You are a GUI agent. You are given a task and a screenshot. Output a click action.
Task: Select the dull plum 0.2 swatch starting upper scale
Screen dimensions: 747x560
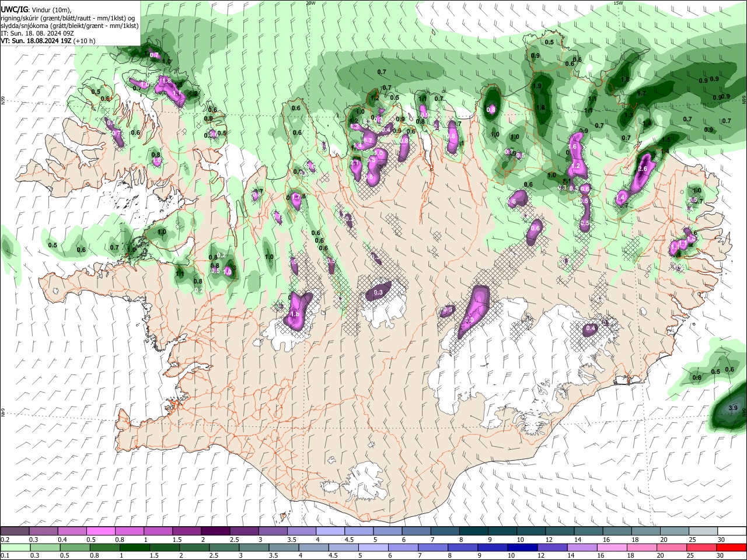pos(15,531)
